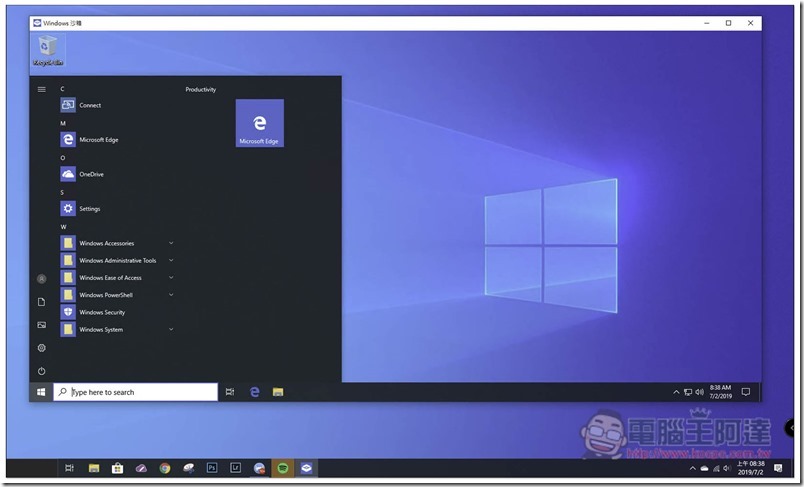The width and height of the screenshot is (804, 487).
Task: Open the Recycle Bin on sandbox desktop
Action: click(48, 50)
